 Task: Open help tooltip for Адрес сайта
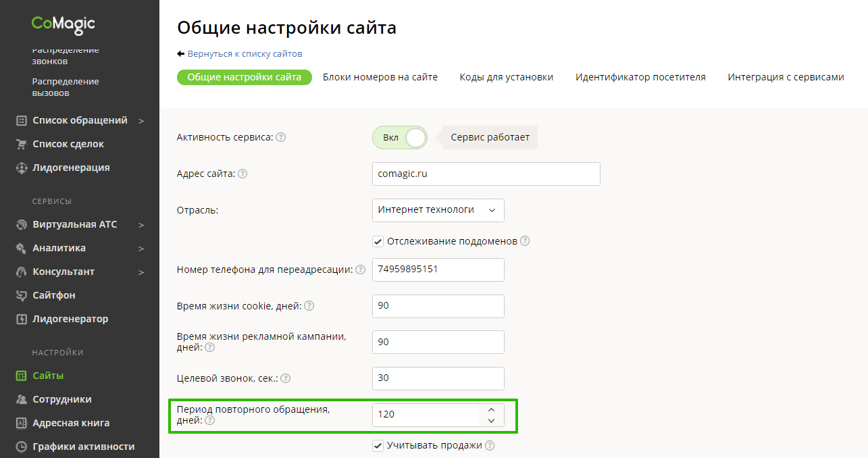tap(242, 174)
